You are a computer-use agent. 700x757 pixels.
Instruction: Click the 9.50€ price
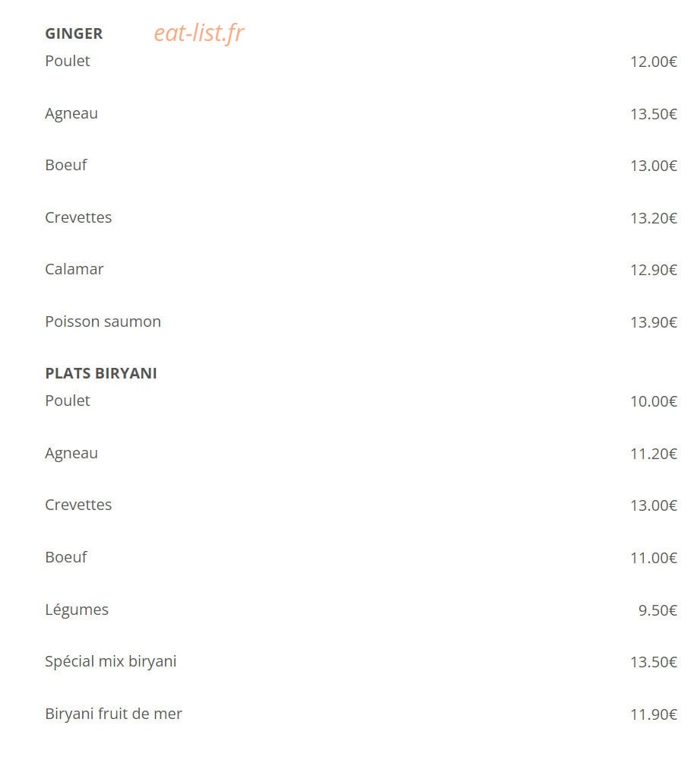click(657, 610)
